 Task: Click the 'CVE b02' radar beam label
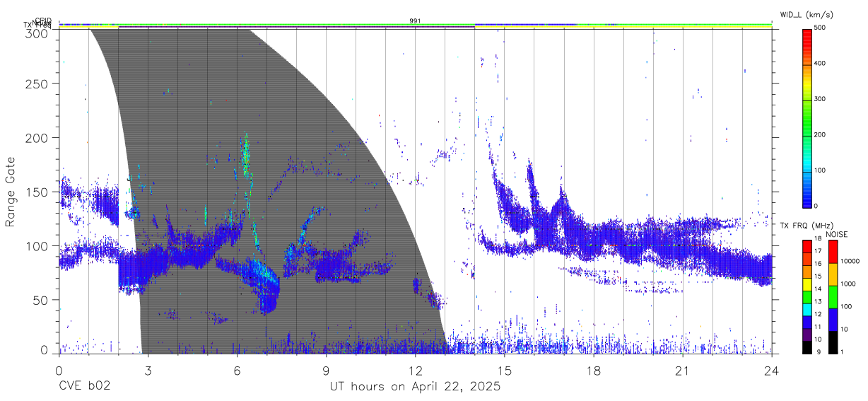coord(84,387)
